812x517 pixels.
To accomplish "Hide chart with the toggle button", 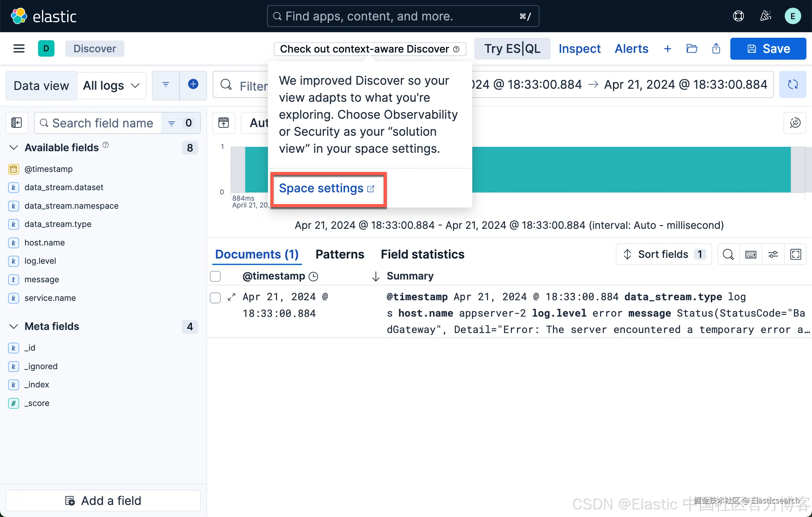I will 223,123.
